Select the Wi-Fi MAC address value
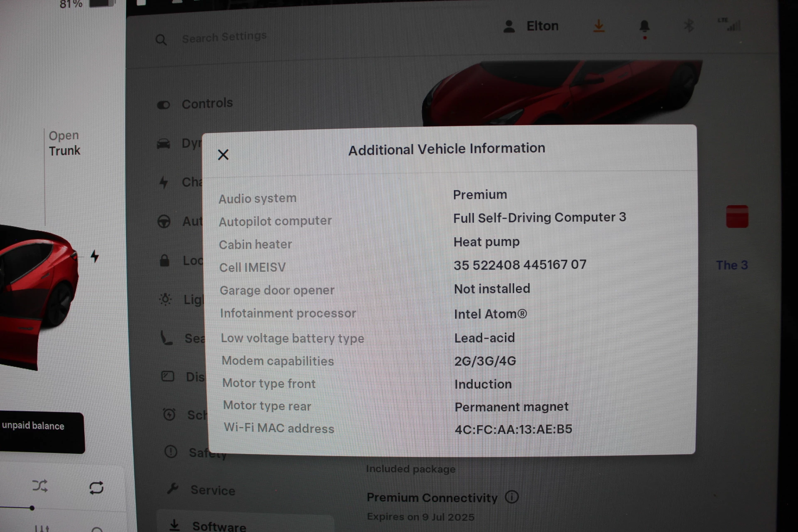 (514, 429)
